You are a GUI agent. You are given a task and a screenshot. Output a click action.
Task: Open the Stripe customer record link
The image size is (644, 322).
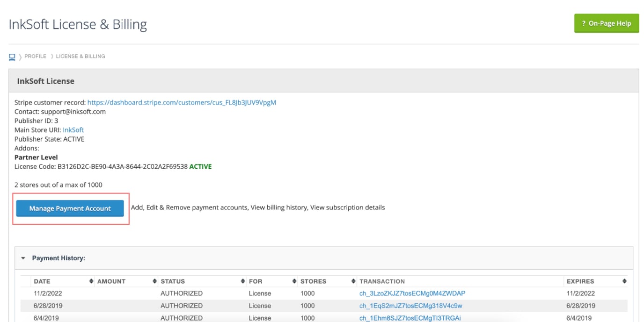(x=182, y=102)
